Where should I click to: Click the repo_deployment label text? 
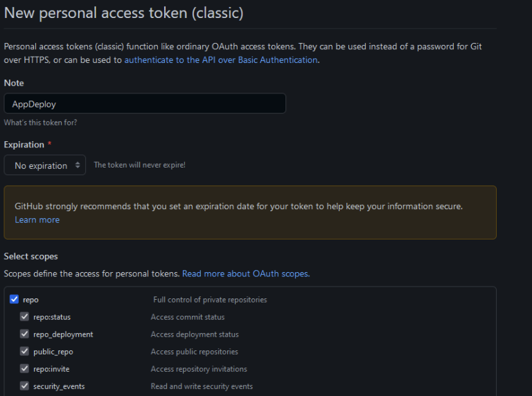63,334
